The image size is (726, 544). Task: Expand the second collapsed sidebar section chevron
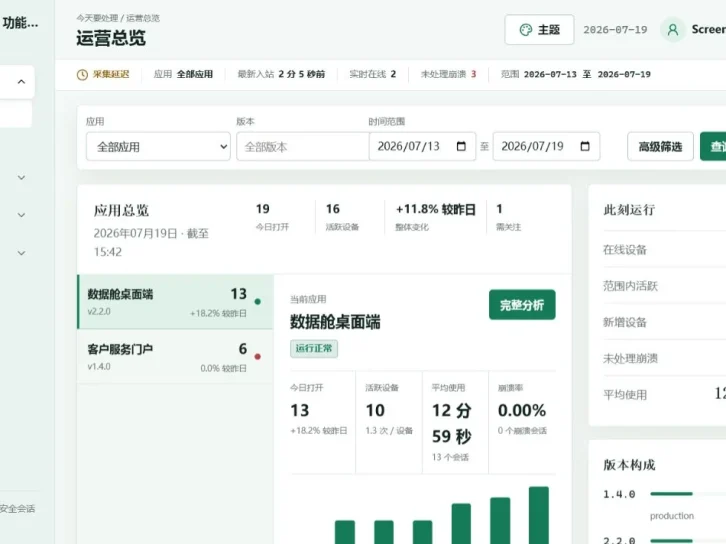[21, 215]
